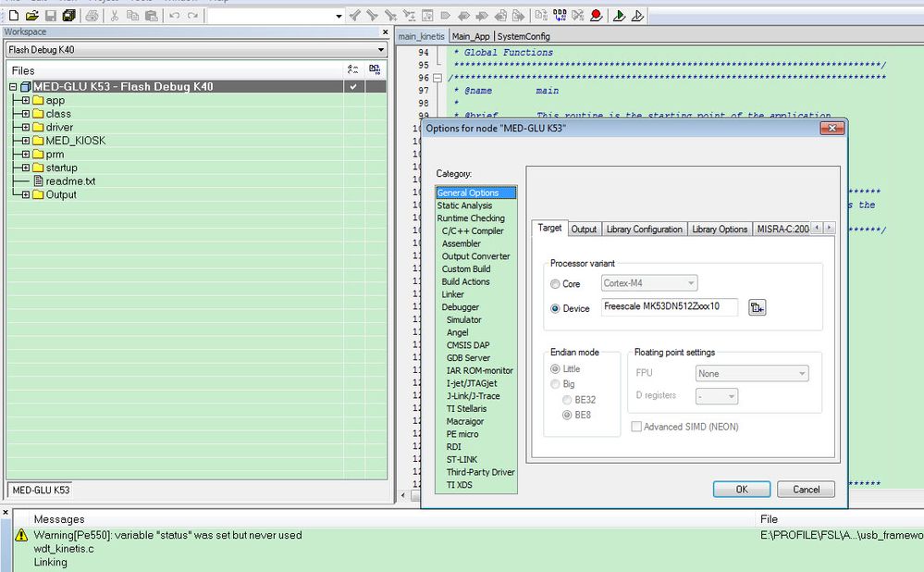Click the Make build toolbar icon
Image resolution: width=924 pixels, height=572 pixels.
(560, 16)
